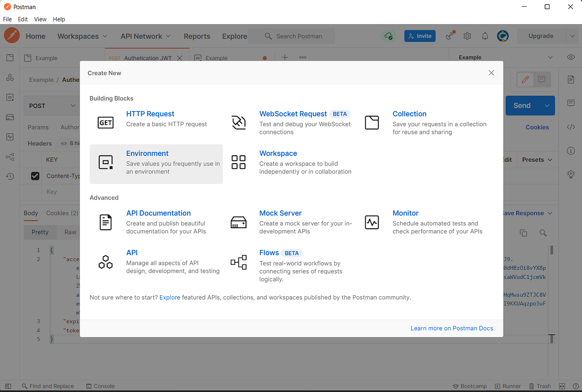
Task: Click the environment quick look eye icon
Action: tap(571, 57)
